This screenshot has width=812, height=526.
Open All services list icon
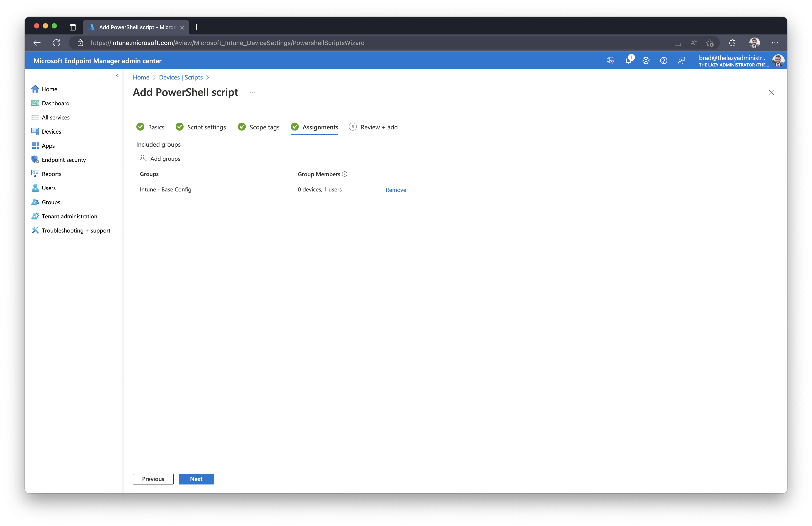tap(35, 117)
